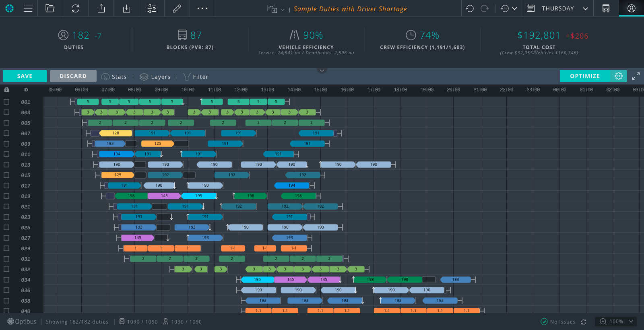Screen dimensions: 644x330
Task: Click the refresh sync icon
Action: pos(75,8)
